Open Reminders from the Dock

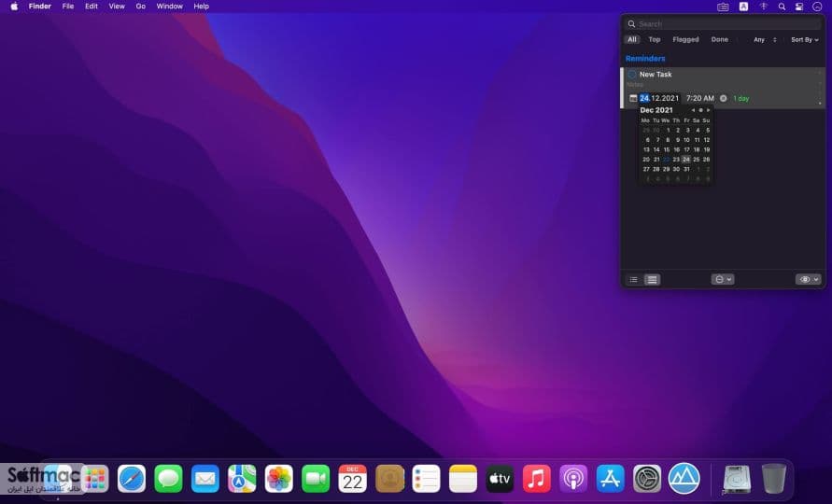(426, 479)
